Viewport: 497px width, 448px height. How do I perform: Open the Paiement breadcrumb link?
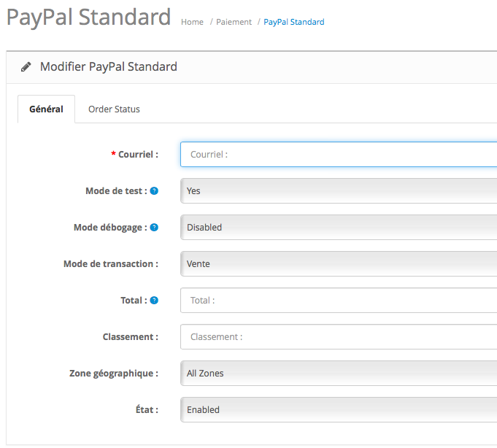pos(234,22)
